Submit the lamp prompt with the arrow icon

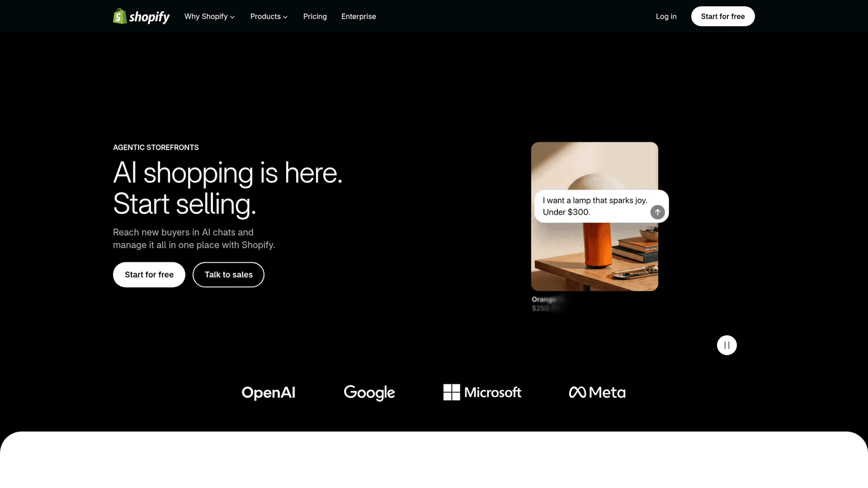tap(657, 212)
